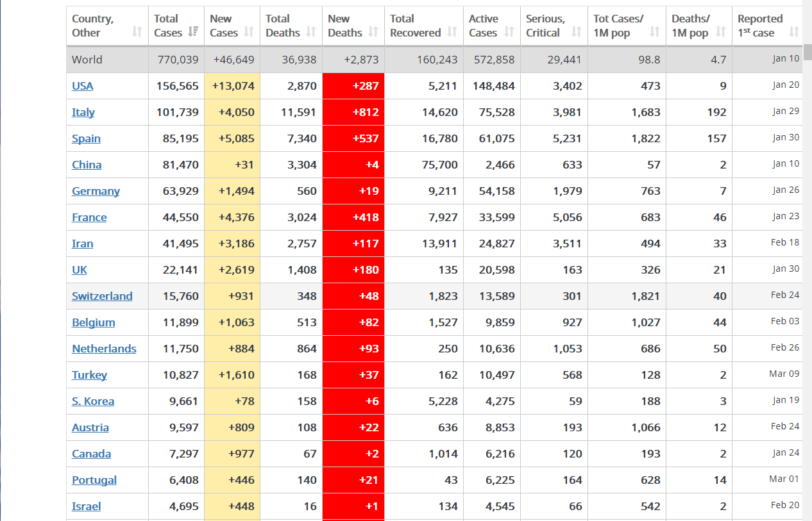812x521 pixels.
Task: Select USA new cases cell +13,074
Action: tap(232, 86)
